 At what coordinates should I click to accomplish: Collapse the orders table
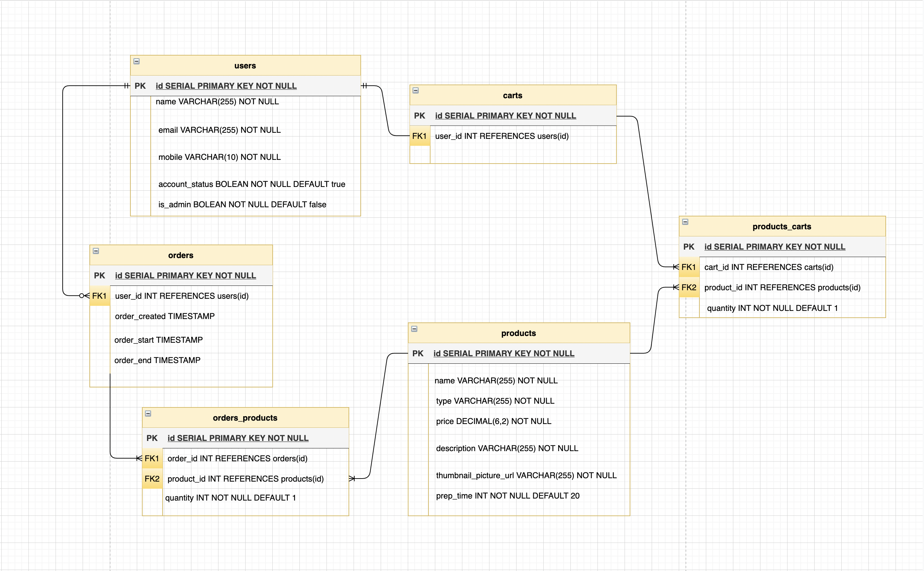(x=96, y=251)
